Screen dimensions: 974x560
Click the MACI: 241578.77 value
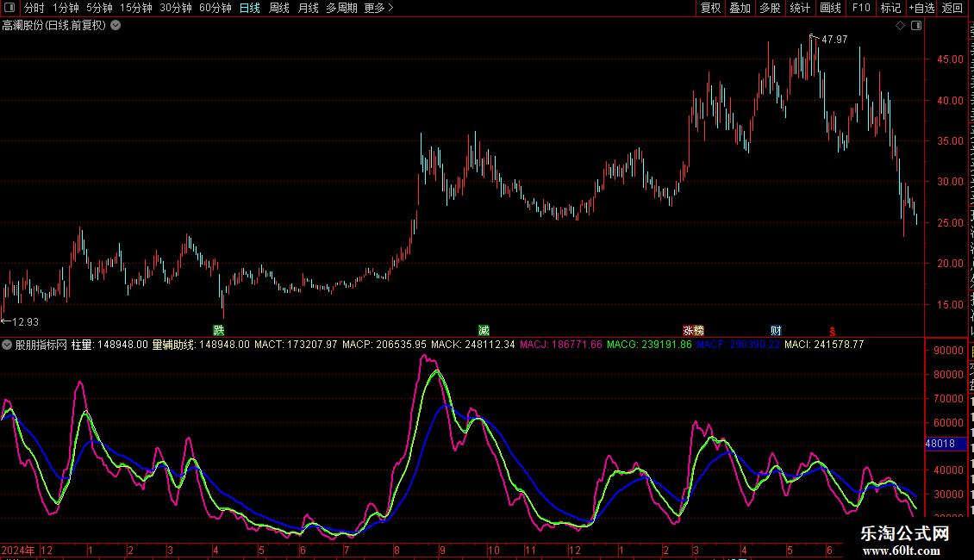pos(824,345)
